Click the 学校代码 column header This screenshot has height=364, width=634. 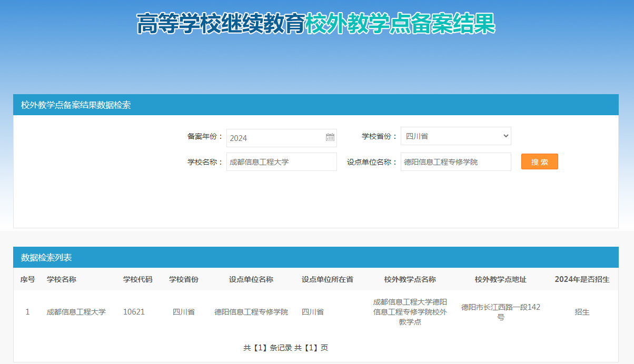click(137, 279)
